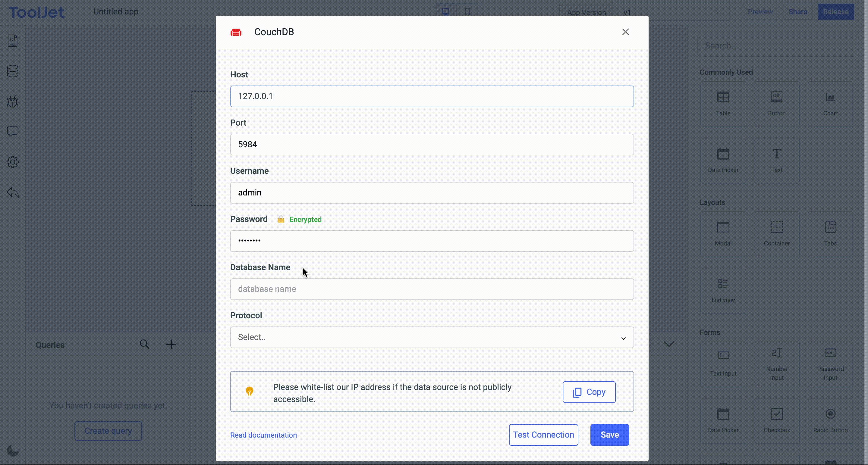Open the datasources database icon in sidebar
The width and height of the screenshot is (868, 465).
point(12,71)
